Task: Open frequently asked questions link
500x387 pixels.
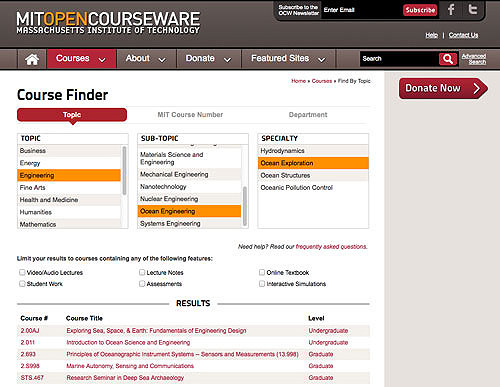Action: click(x=331, y=247)
